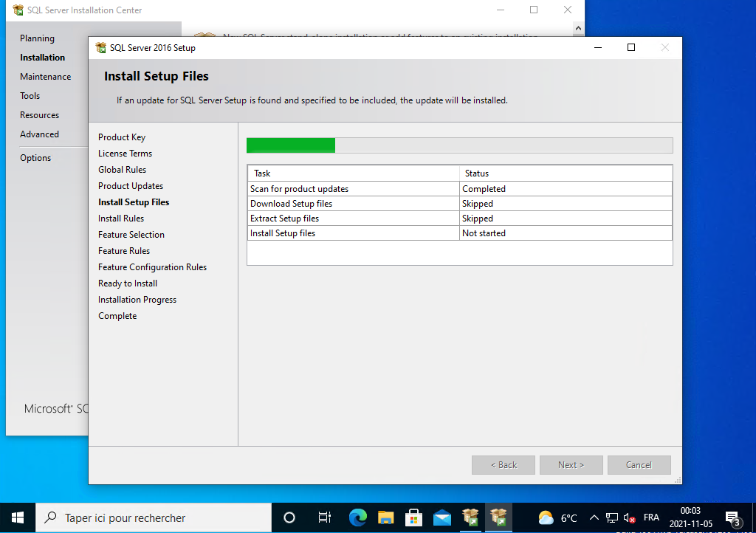Click the Cancel button in Setup
The image size is (756, 533).
pos(639,465)
